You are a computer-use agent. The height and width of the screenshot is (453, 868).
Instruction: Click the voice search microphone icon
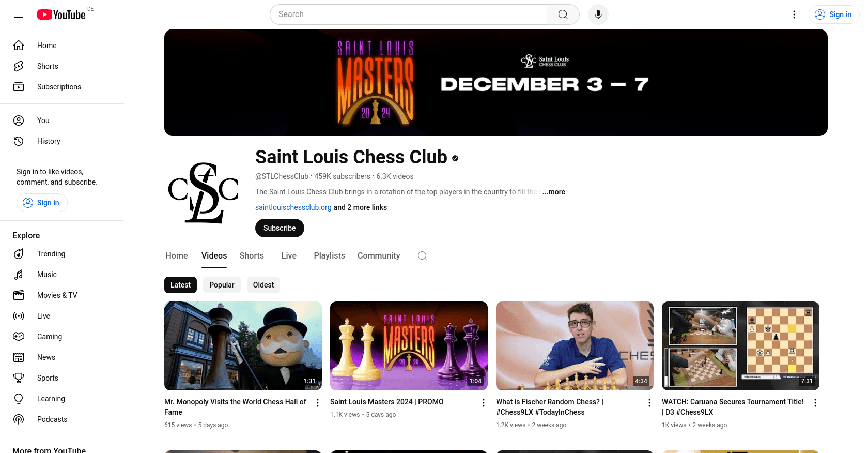tap(598, 14)
